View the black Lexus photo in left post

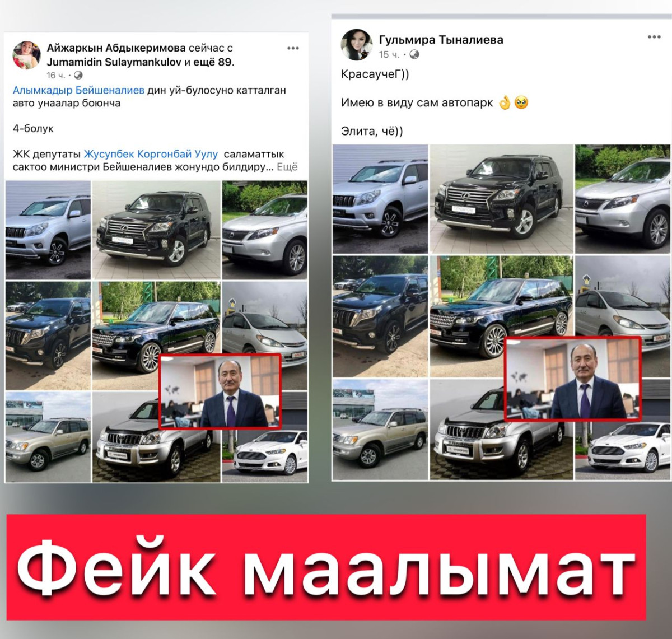click(x=156, y=230)
